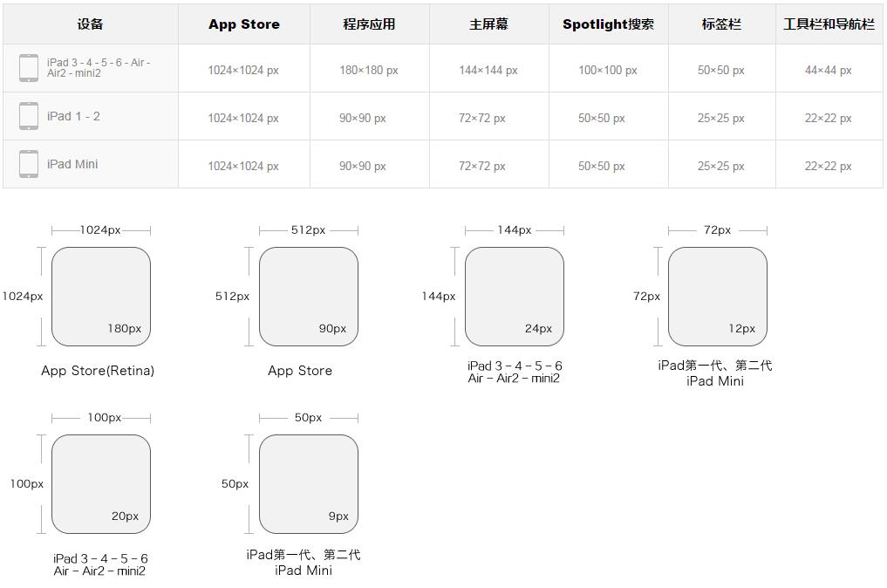Click the iPad 3-4-5-6-Air device name in the table
Image resolution: width=887 pixels, height=588 pixels.
tap(99, 68)
